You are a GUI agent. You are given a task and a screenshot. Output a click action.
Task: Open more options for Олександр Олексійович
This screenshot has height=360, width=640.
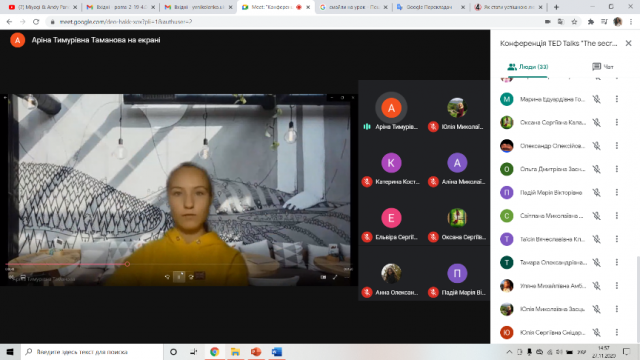point(617,146)
